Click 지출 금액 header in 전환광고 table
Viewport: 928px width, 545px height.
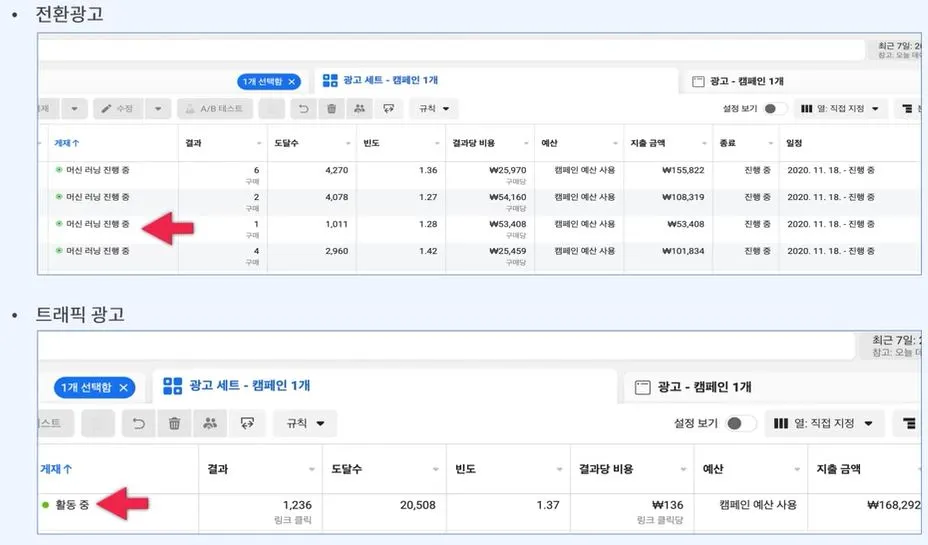647,143
